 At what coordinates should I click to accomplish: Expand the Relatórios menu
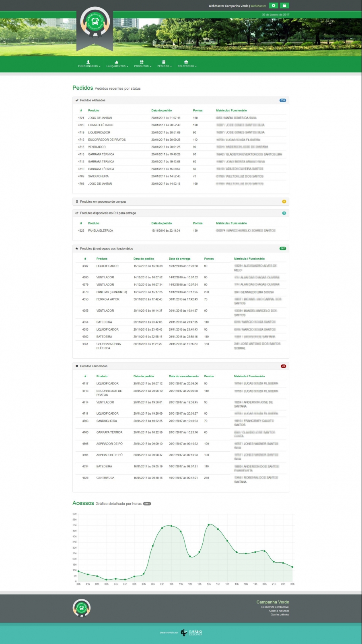187,64
